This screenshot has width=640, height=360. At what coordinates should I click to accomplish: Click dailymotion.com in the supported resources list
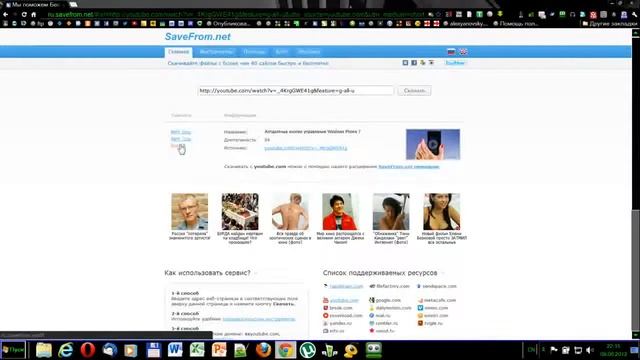click(x=393, y=308)
